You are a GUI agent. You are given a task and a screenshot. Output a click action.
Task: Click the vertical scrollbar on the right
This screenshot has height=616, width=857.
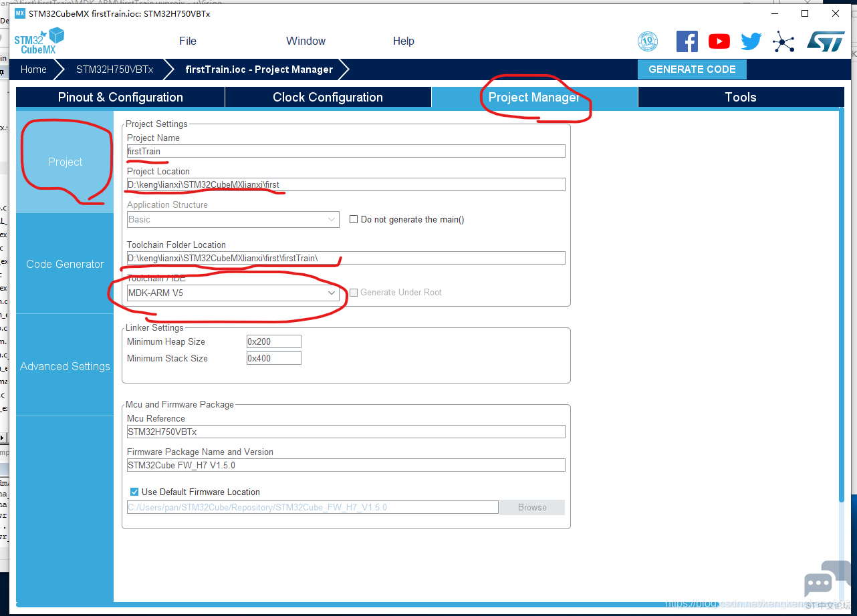pos(842,306)
